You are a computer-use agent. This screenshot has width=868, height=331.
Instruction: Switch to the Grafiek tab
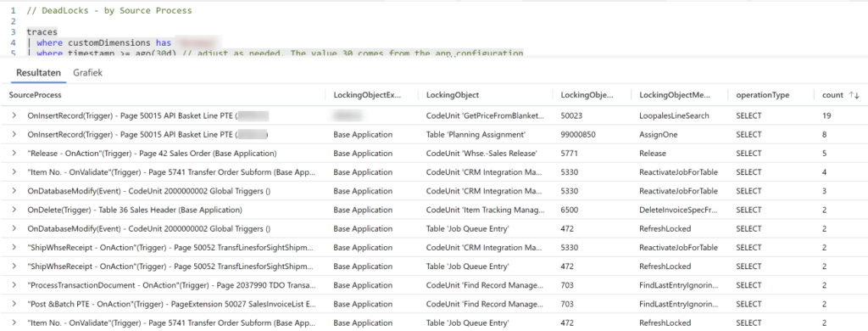click(x=87, y=73)
